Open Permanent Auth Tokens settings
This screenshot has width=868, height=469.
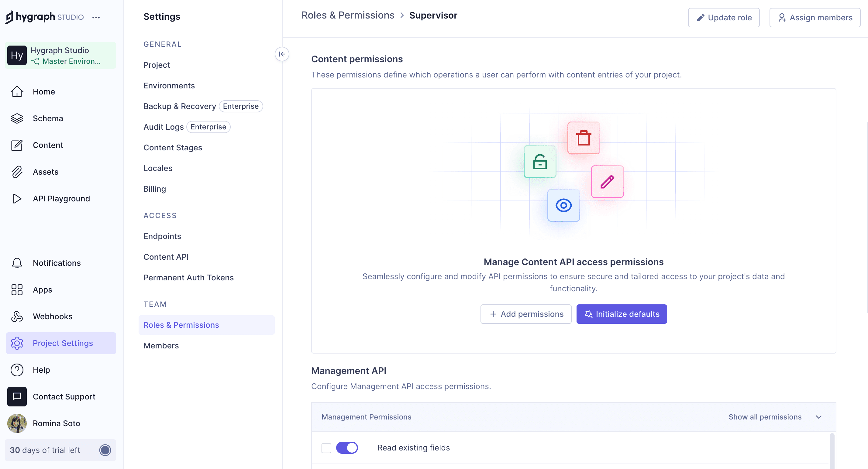coord(188,277)
